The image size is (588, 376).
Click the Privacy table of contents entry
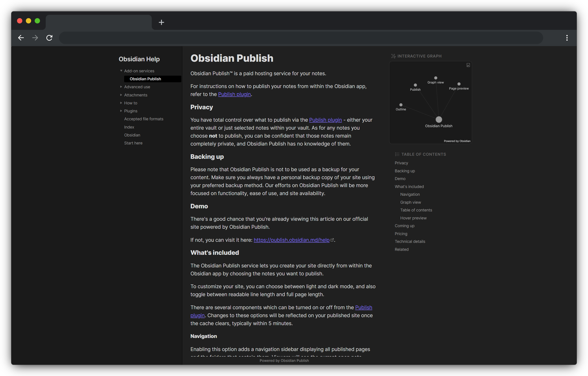[401, 163]
